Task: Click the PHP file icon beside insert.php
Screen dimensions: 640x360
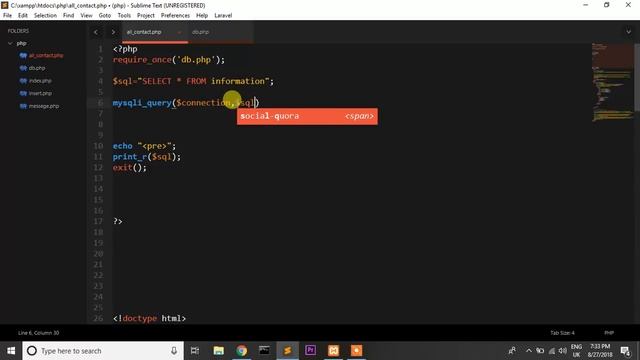Action: click(x=23, y=93)
